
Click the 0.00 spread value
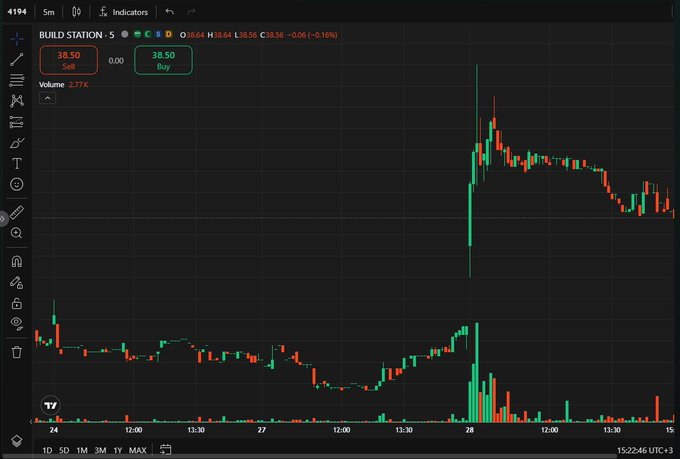click(x=116, y=61)
